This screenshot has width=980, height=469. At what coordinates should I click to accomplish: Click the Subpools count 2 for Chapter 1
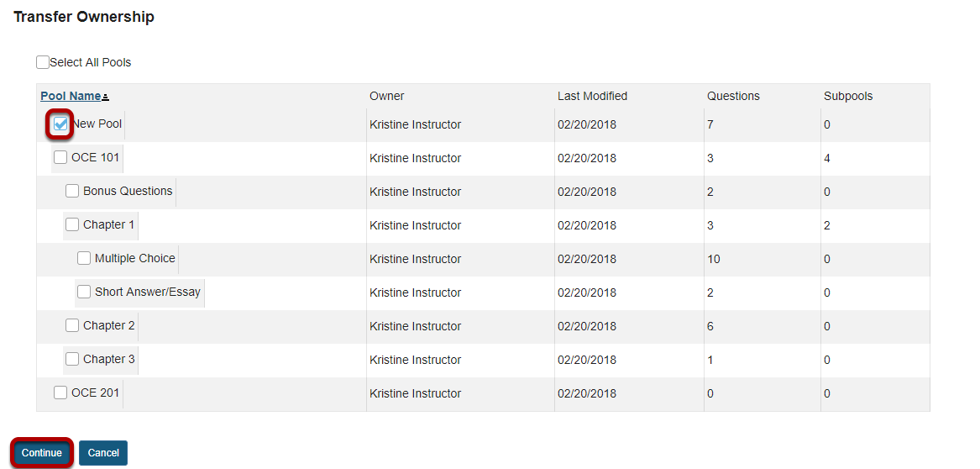827,226
